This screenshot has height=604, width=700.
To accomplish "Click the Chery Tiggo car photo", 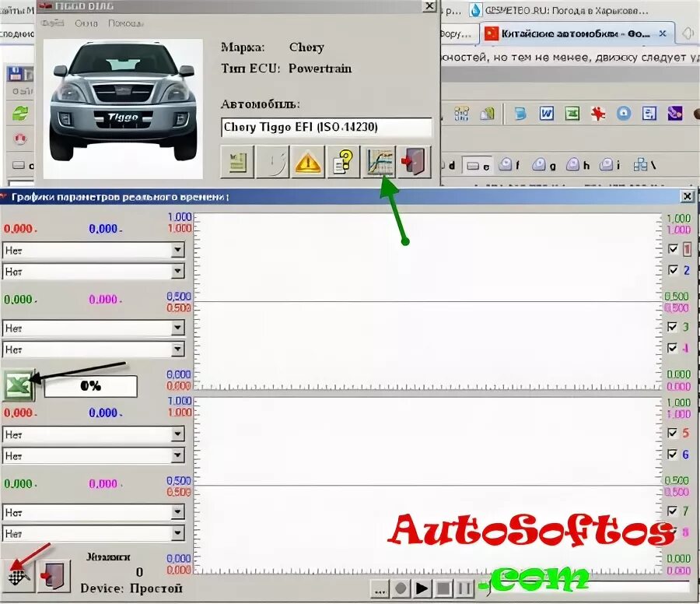I will (123, 108).
